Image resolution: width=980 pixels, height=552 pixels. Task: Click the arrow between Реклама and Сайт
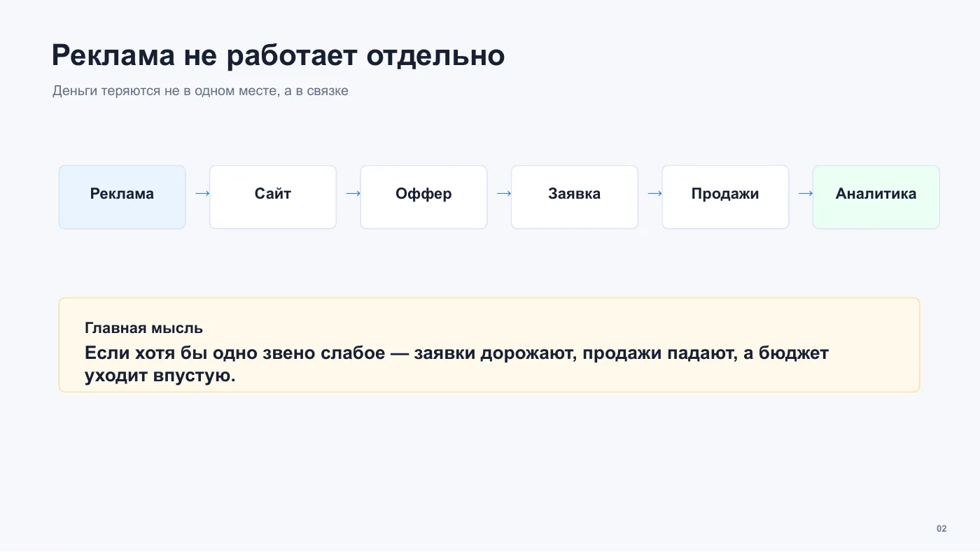(x=202, y=194)
